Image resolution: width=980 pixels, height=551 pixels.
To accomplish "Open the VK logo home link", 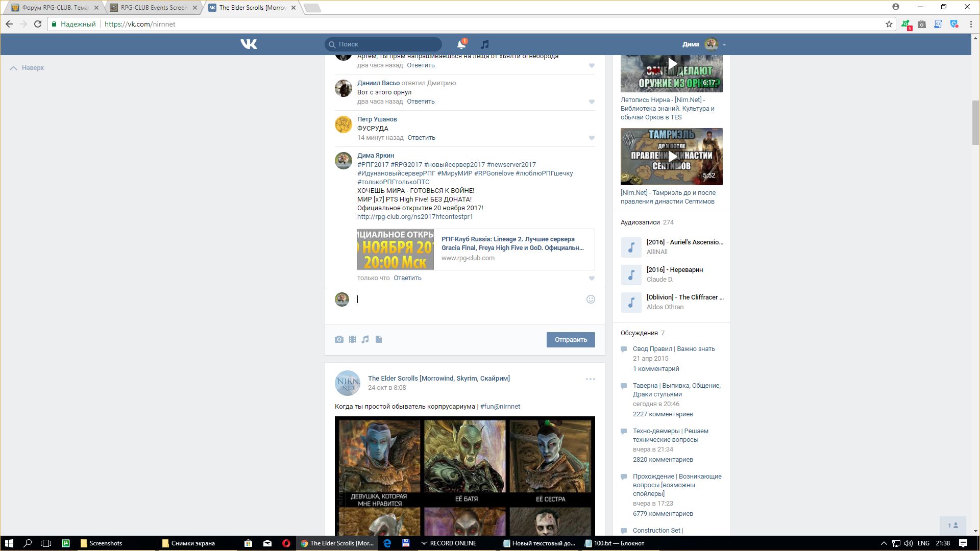I will pyautogui.click(x=249, y=44).
